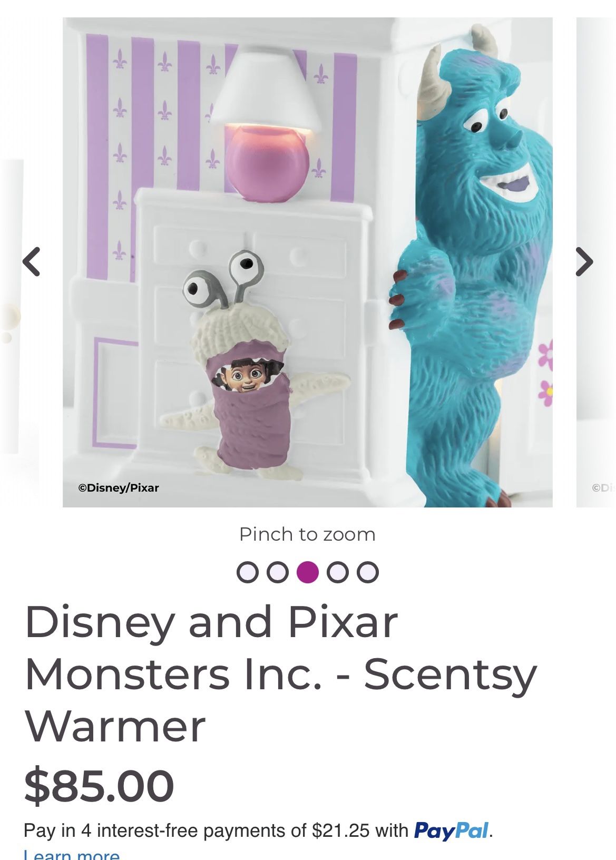Select fourth carousel dot indicator
Image resolution: width=616 pixels, height=860 pixels.
tap(338, 572)
